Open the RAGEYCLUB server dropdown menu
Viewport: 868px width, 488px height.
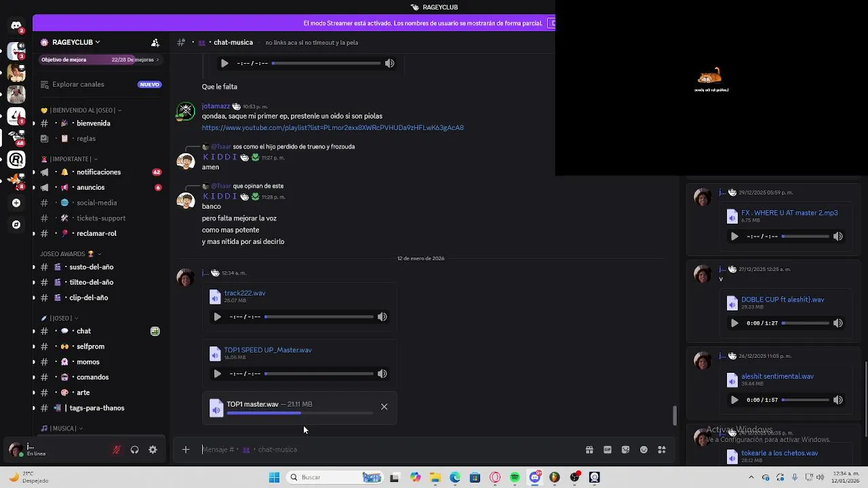(77, 42)
